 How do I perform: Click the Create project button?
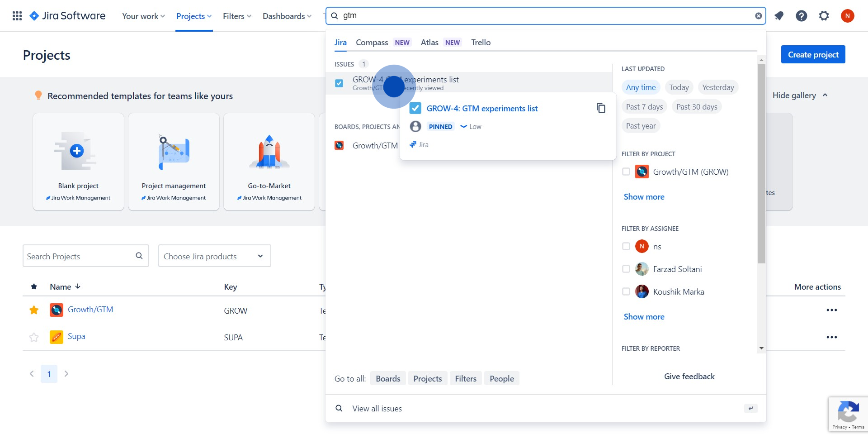pos(813,54)
